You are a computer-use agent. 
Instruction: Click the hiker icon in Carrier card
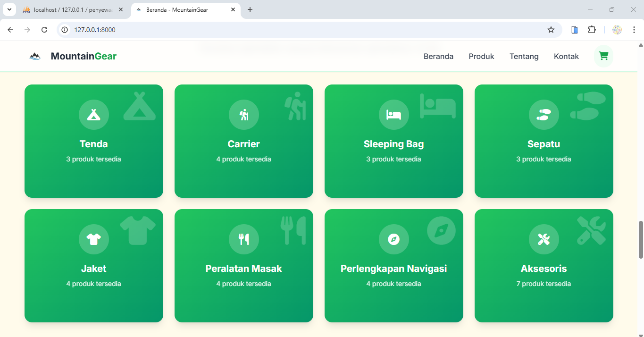tap(243, 115)
